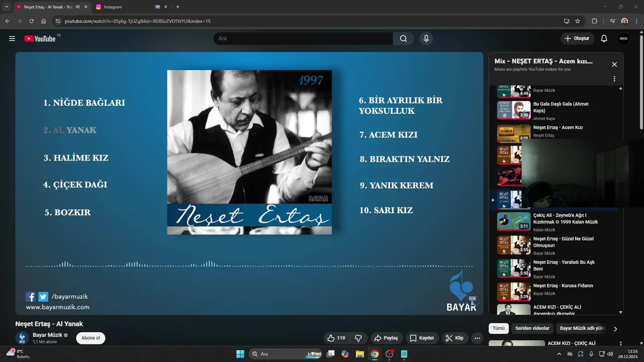Focus the YouTube 'Ara' search box
The height and width of the screenshot is (362, 644).
point(303,39)
